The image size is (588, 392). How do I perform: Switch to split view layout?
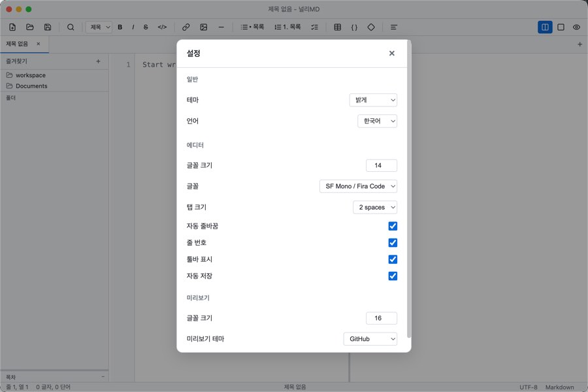click(545, 27)
